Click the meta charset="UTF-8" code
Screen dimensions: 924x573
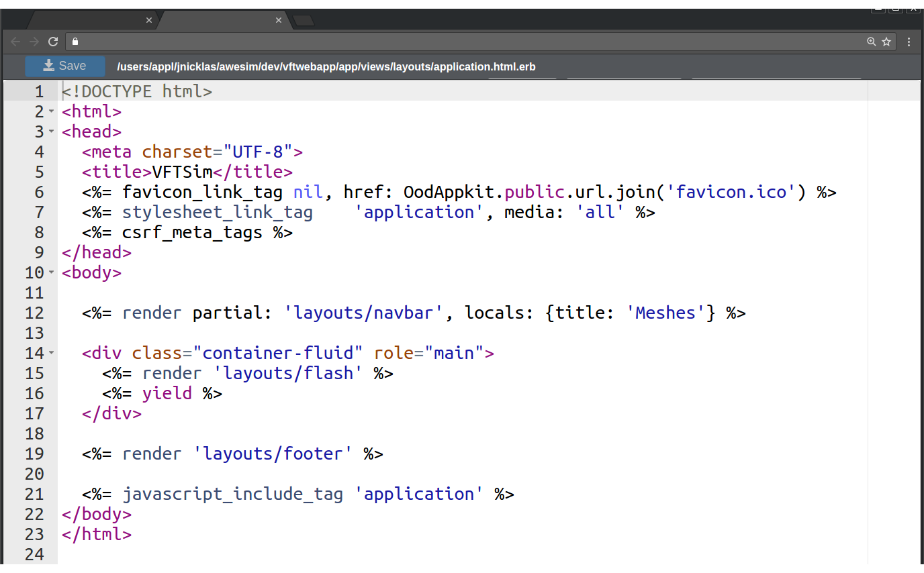point(193,152)
